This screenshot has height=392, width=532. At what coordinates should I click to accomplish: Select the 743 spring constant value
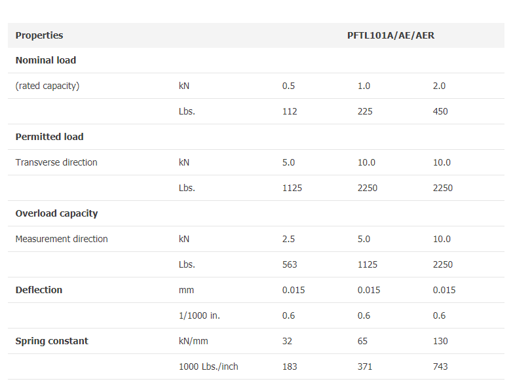tap(440, 366)
